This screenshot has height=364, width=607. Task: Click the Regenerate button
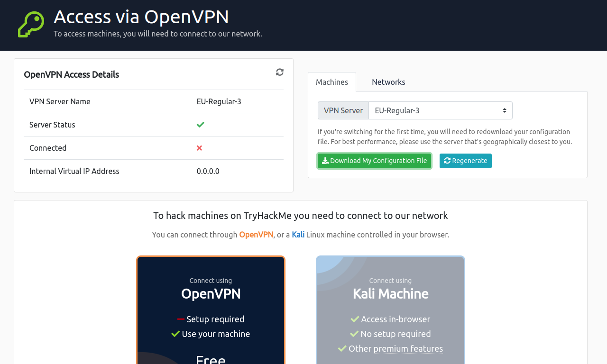[x=466, y=161]
